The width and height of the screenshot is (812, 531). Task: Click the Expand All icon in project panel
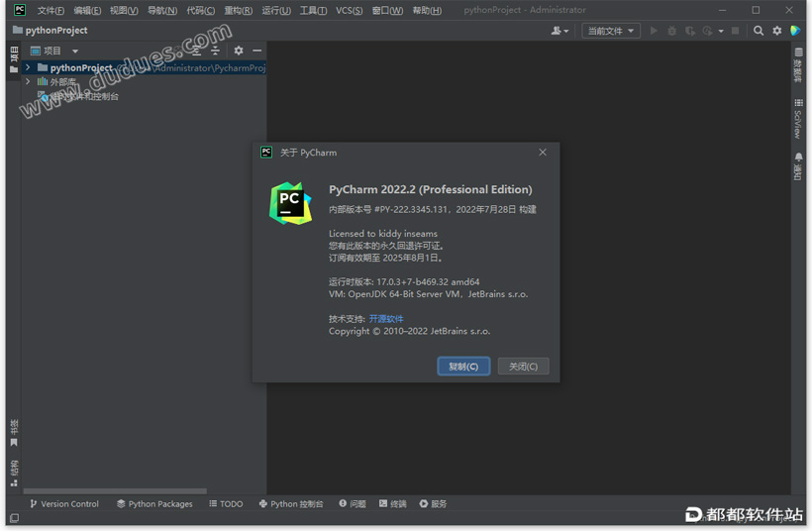[196, 51]
